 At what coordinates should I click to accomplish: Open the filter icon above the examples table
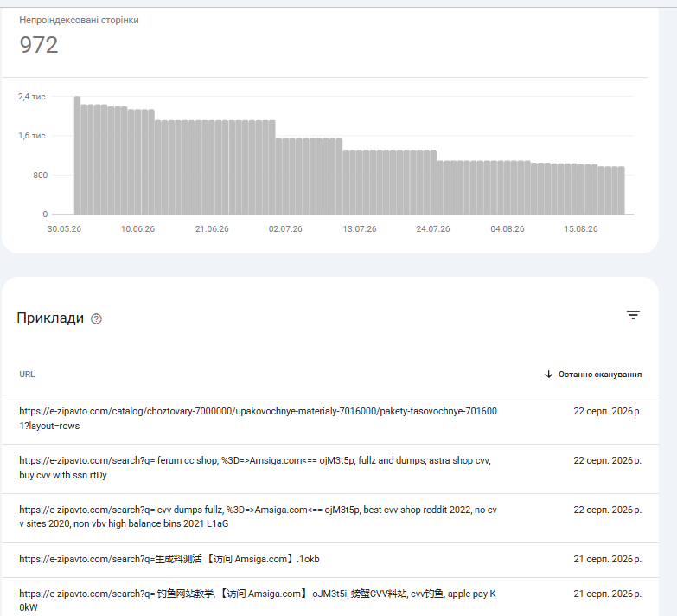coord(633,315)
